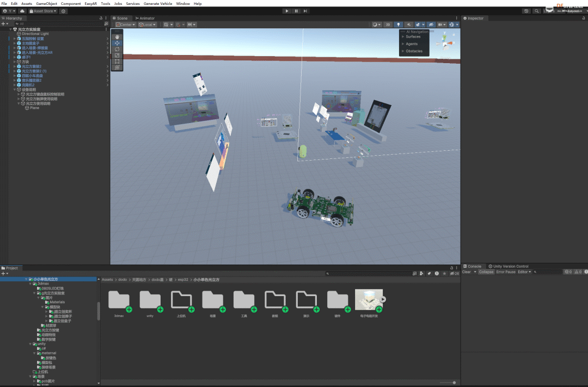Open the Component menu
The width and height of the screenshot is (588, 387).
(71, 3)
